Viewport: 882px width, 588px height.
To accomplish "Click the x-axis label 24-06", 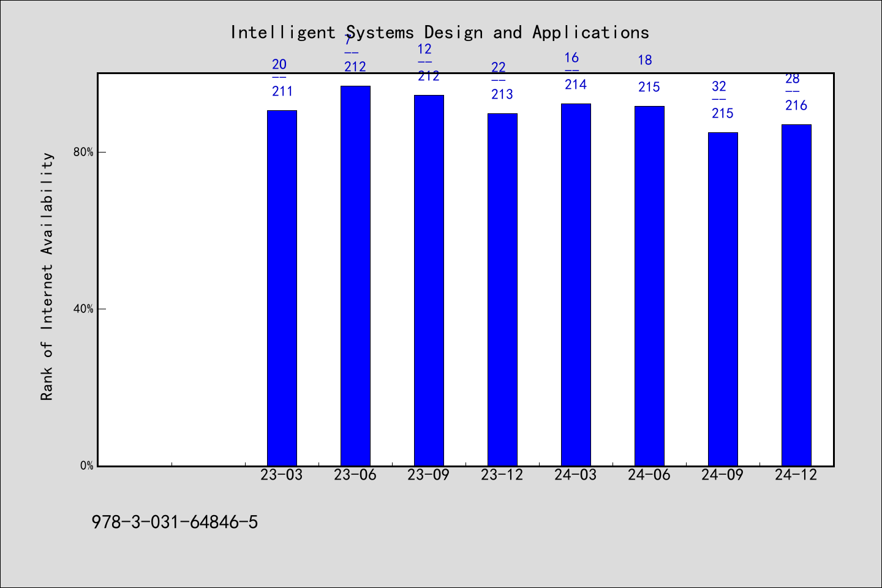I will tap(649, 475).
